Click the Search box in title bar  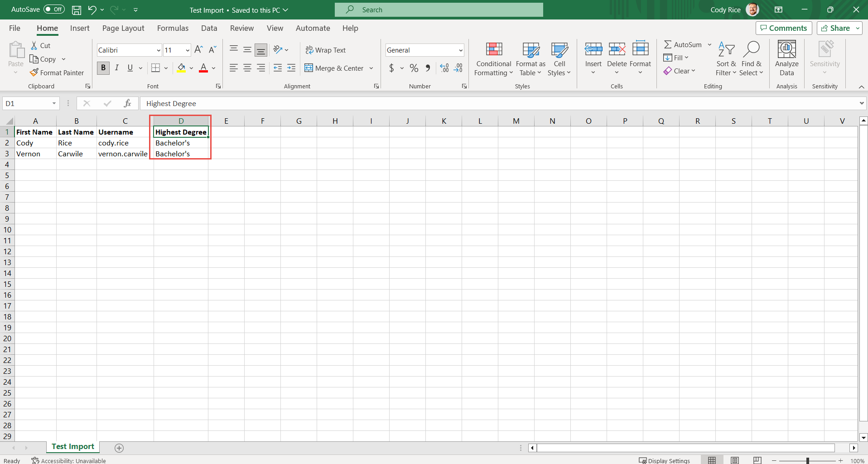pyautogui.click(x=439, y=10)
